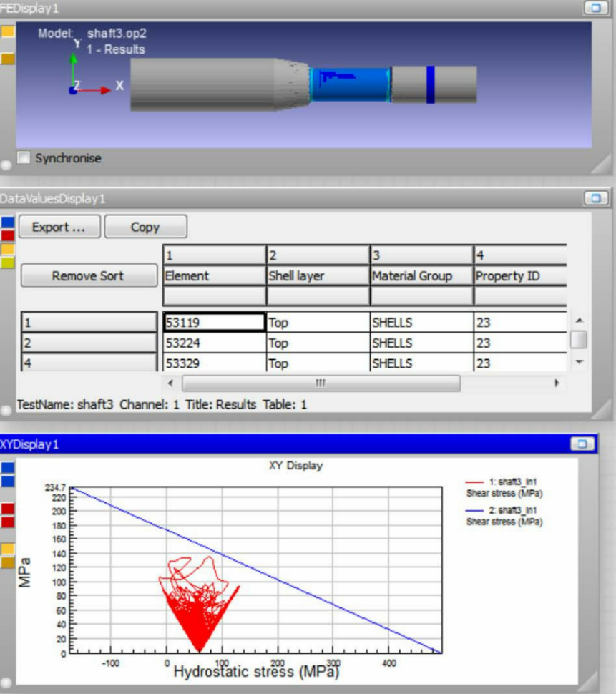The image size is (616, 694).
Task: Open filter box under Shell layer column
Action: coord(318,295)
